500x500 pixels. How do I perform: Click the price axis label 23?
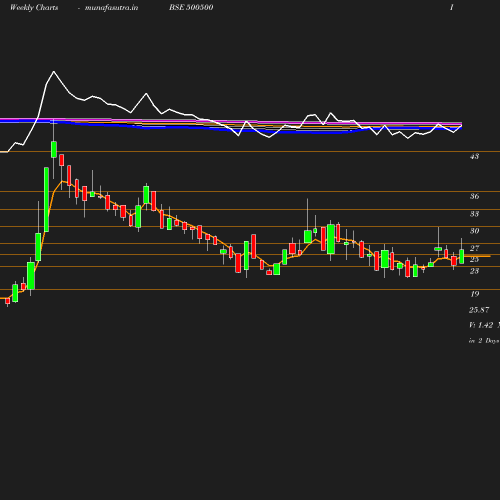475,271
